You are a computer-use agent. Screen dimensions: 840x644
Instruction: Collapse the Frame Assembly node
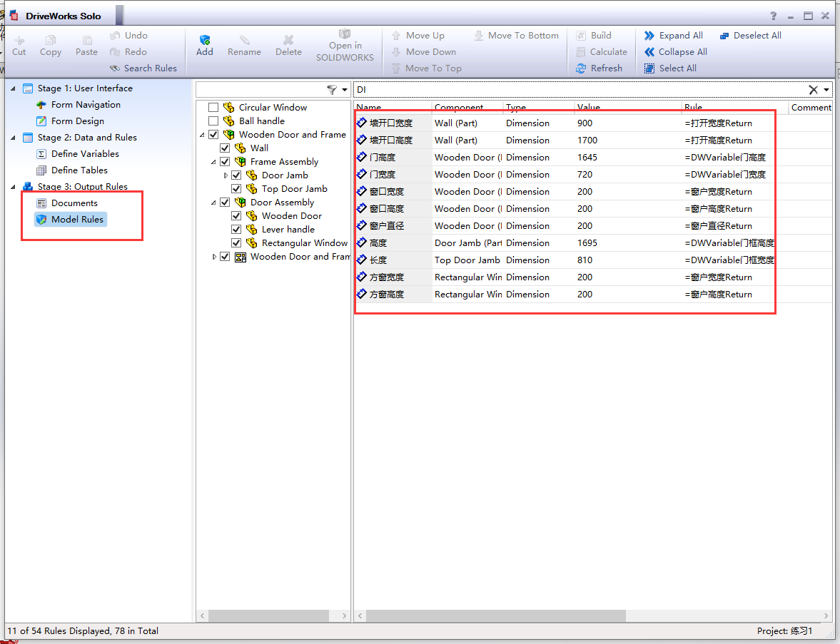click(214, 162)
